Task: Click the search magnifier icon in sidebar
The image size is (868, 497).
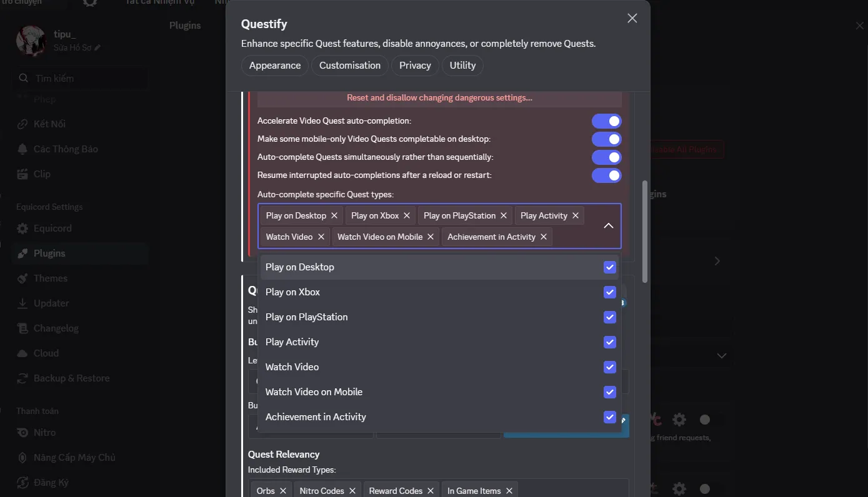Action: 23,78
